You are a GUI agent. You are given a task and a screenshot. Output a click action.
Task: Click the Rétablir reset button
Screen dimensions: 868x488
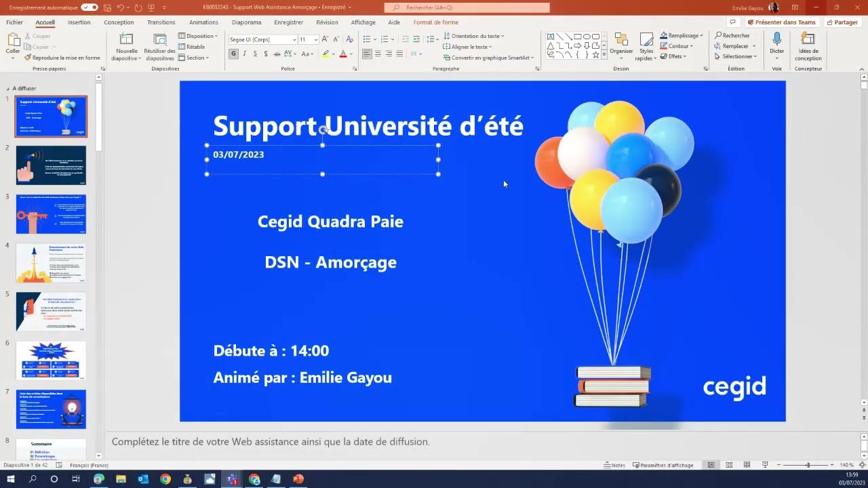(x=192, y=47)
